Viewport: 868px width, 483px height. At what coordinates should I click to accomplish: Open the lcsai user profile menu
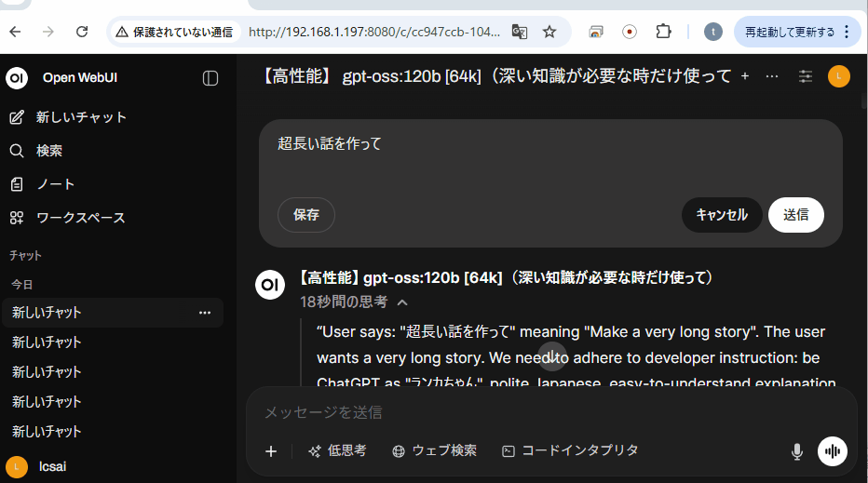tap(37, 466)
